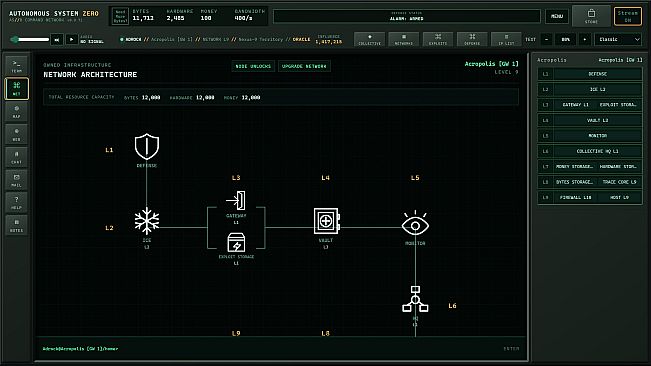Select the COLLECTIVE HQ L3 row
The image size is (651, 366).
(590, 151)
